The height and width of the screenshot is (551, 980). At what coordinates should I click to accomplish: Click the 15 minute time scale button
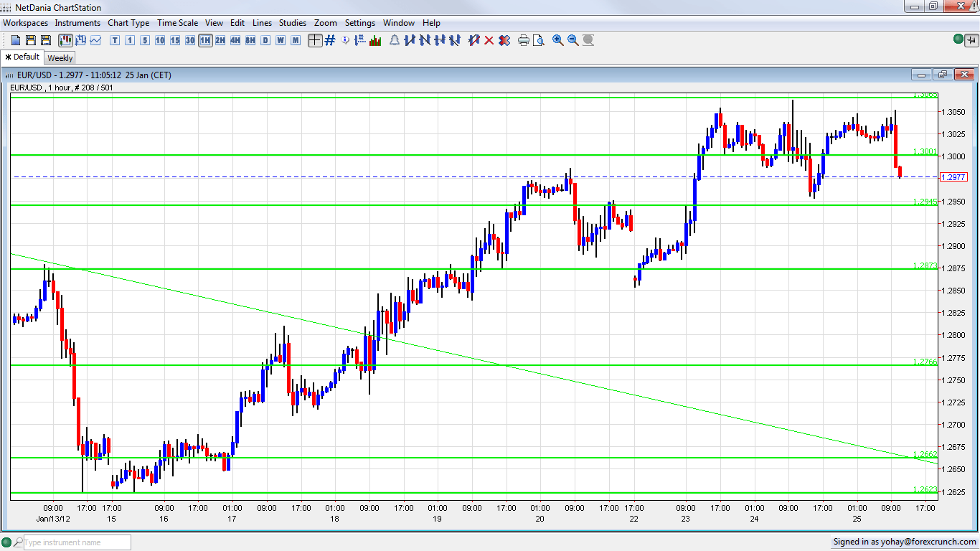[175, 40]
